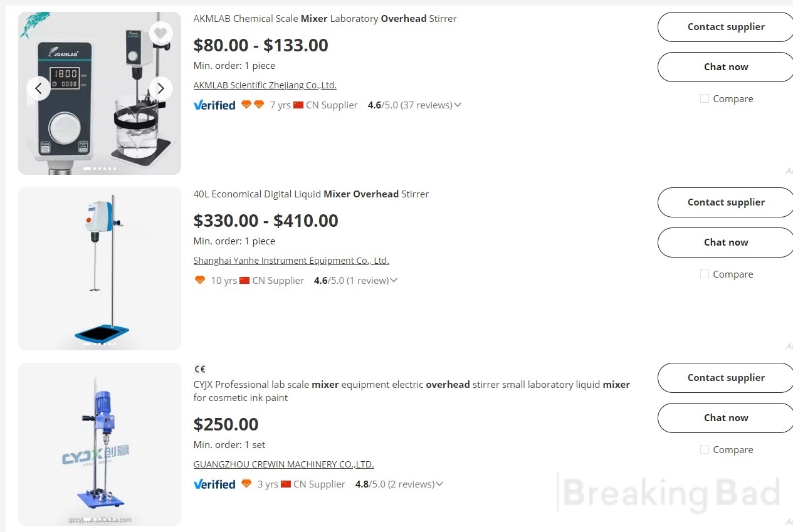Image resolution: width=793 pixels, height=532 pixels.
Task: Check Compare box for CYJX lab scale mixer
Action: (705, 449)
